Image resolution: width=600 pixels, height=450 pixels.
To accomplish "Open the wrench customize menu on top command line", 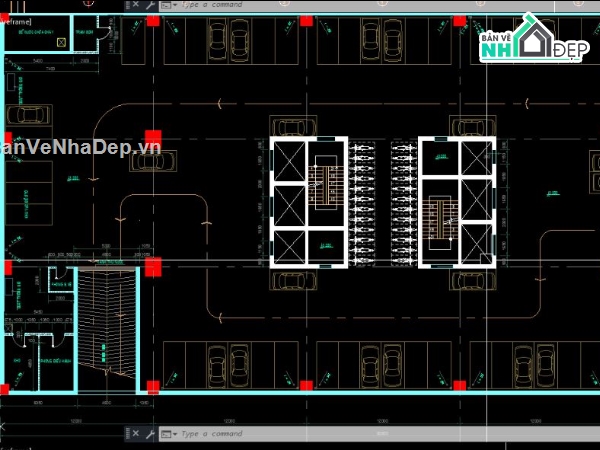I will pos(150,5).
